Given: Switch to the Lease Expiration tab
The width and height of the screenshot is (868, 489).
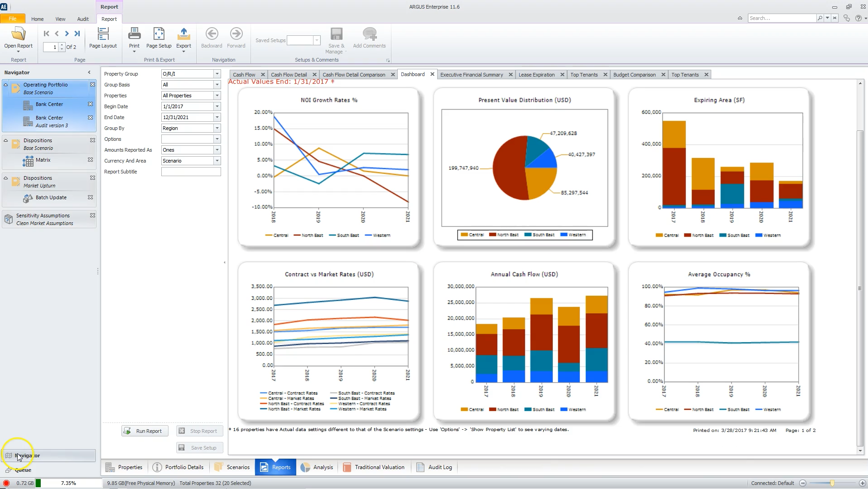Looking at the screenshot, I should [536, 75].
